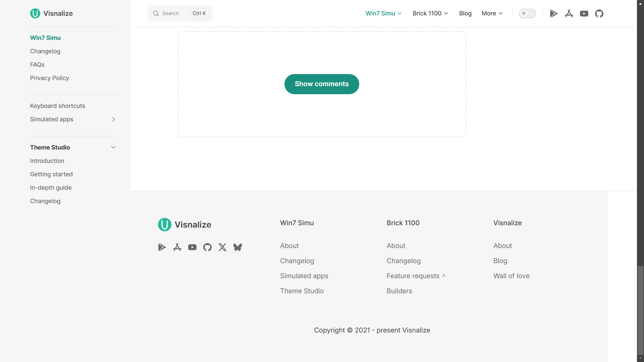This screenshot has height=362, width=644.
Task: Open the Win7 Simu dropdown in the header
Action: pos(383,13)
